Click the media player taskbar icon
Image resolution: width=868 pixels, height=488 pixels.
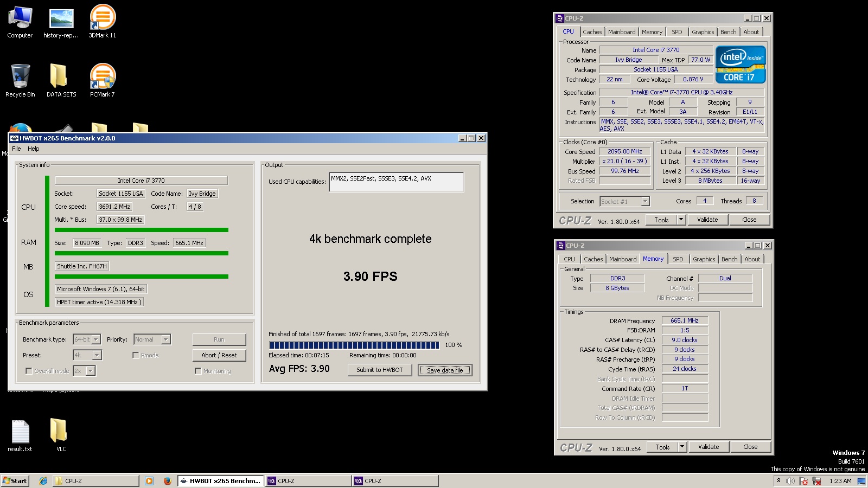pyautogui.click(x=149, y=481)
